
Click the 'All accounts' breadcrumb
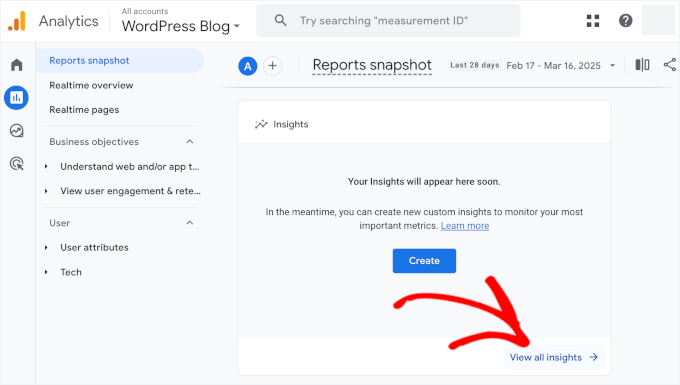(x=145, y=11)
